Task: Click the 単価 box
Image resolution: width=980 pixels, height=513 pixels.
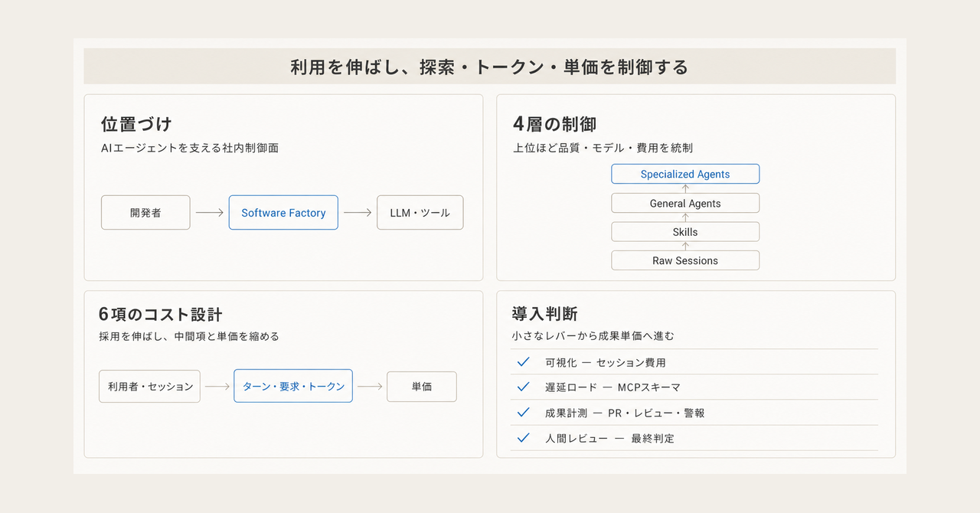Action: pyautogui.click(x=422, y=387)
